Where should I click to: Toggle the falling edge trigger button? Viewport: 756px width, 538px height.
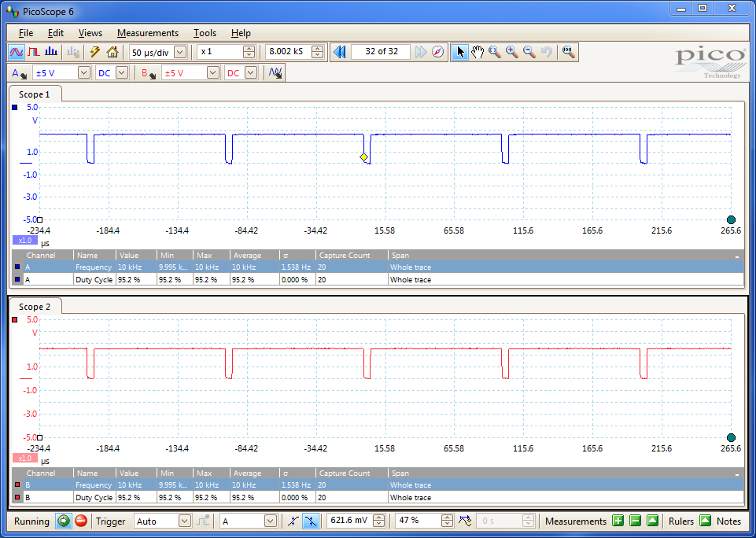click(311, 521)
